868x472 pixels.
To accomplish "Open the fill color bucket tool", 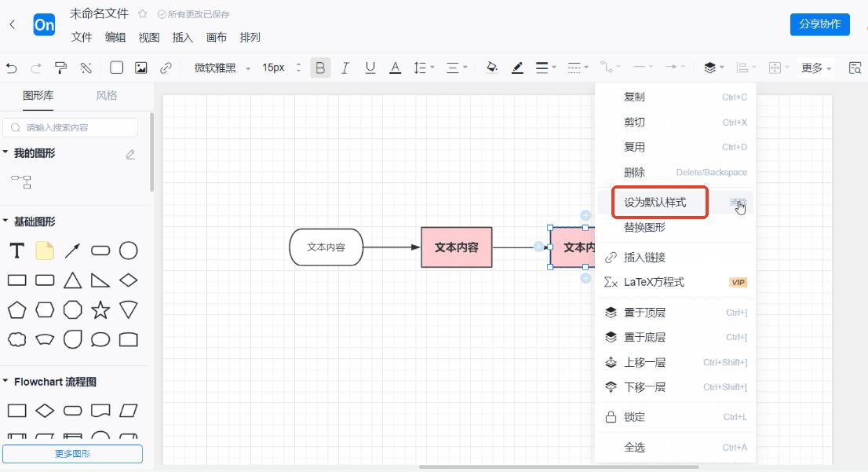I will (492, 68).
